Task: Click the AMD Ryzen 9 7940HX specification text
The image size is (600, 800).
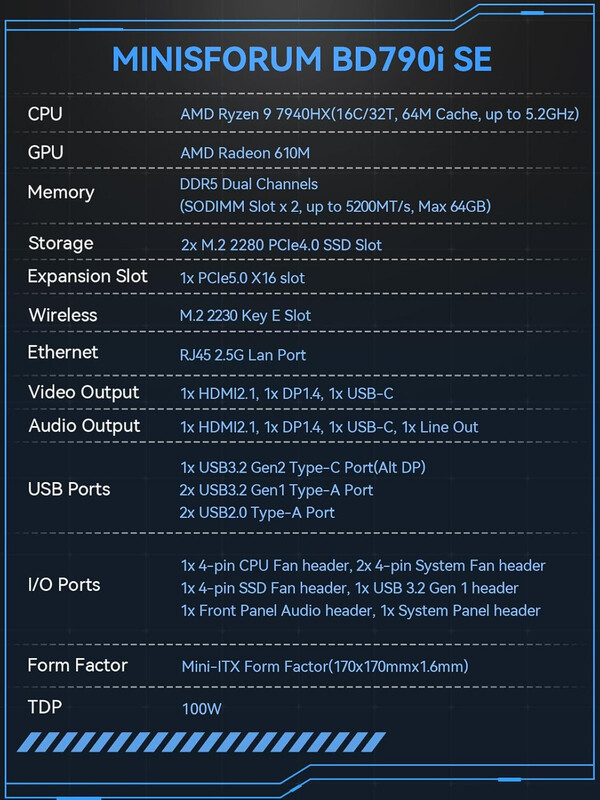Action: tap(380, 114)
